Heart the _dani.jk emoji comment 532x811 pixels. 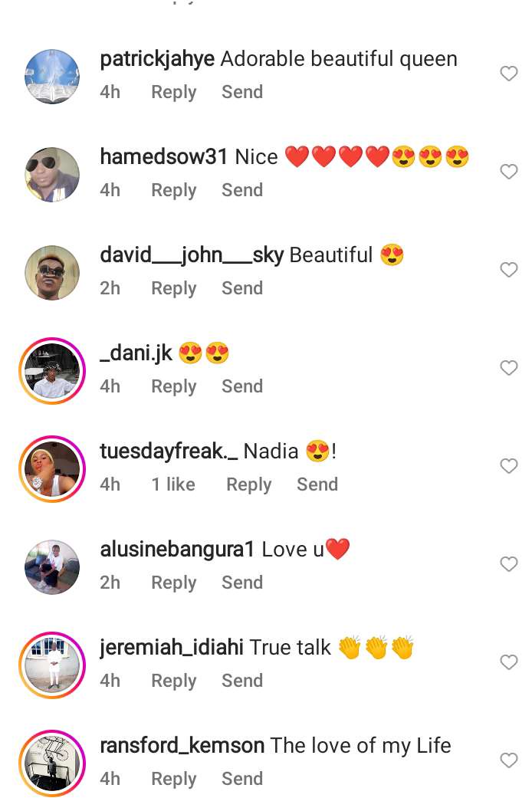tap(509, 368)
